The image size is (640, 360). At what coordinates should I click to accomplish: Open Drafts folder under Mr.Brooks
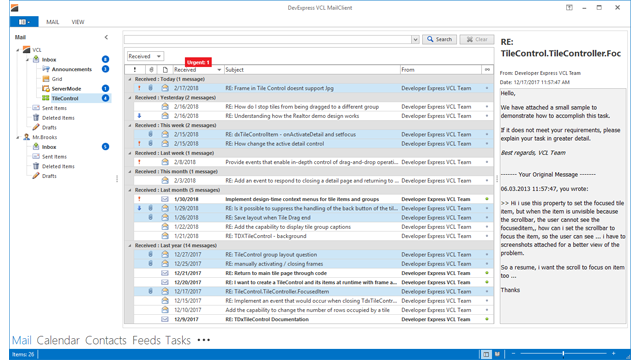click(49, 176)
